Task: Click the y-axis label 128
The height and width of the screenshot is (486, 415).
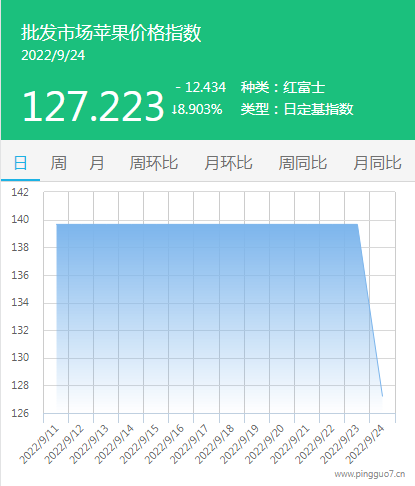Action: coord(20,385)
